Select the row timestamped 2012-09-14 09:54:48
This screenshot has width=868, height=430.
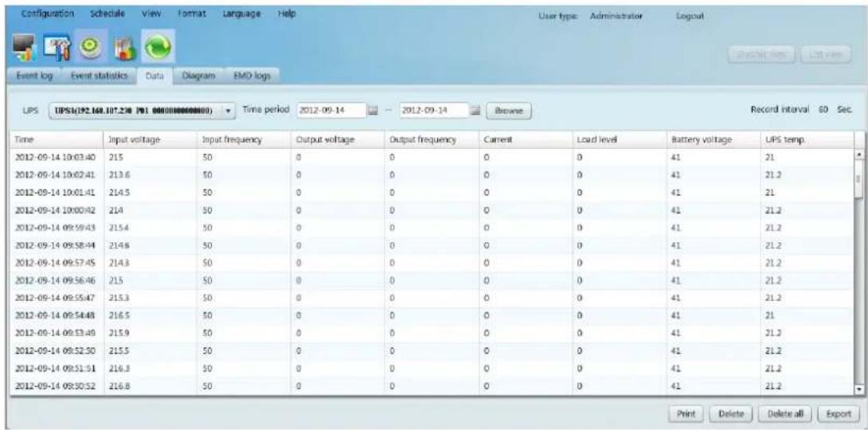[433, 316]
